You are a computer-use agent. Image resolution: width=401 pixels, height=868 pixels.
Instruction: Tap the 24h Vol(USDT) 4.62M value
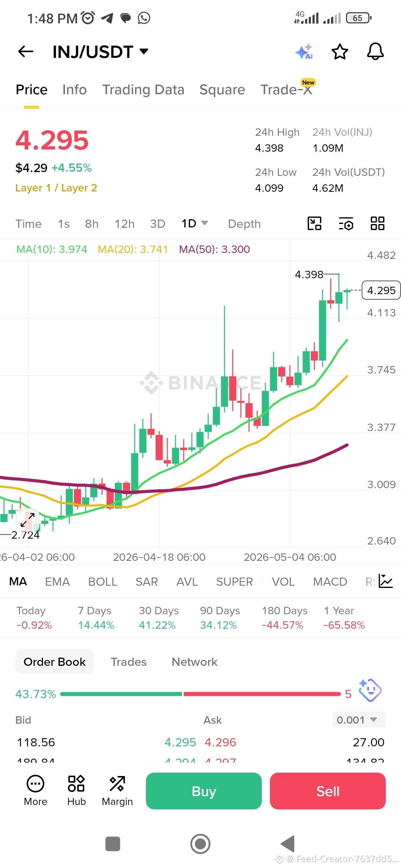[328, 188]
